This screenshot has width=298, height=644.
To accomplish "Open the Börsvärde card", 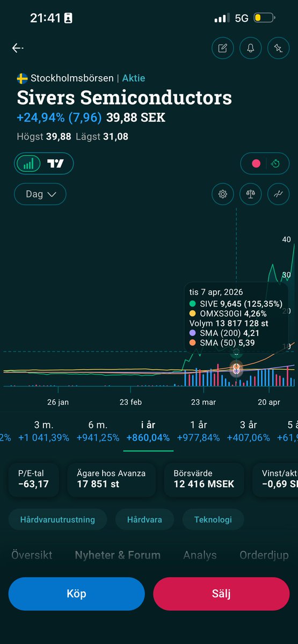I will click(x=205, y=479).
